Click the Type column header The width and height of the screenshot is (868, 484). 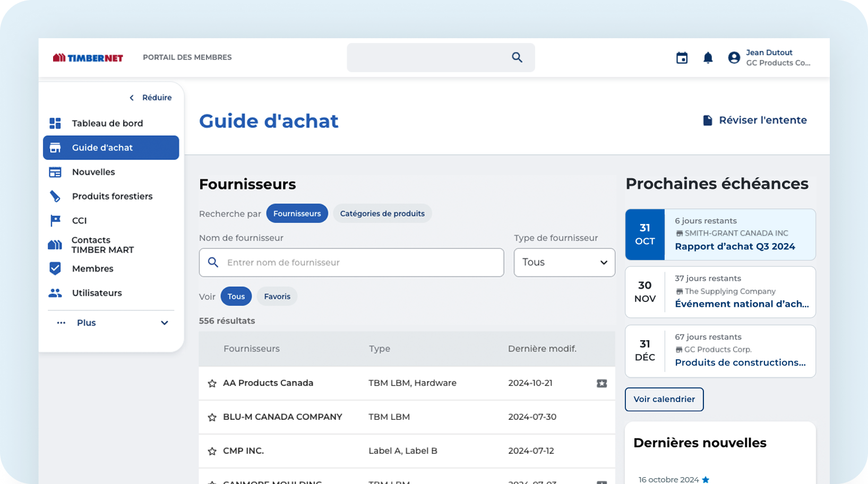380,349
